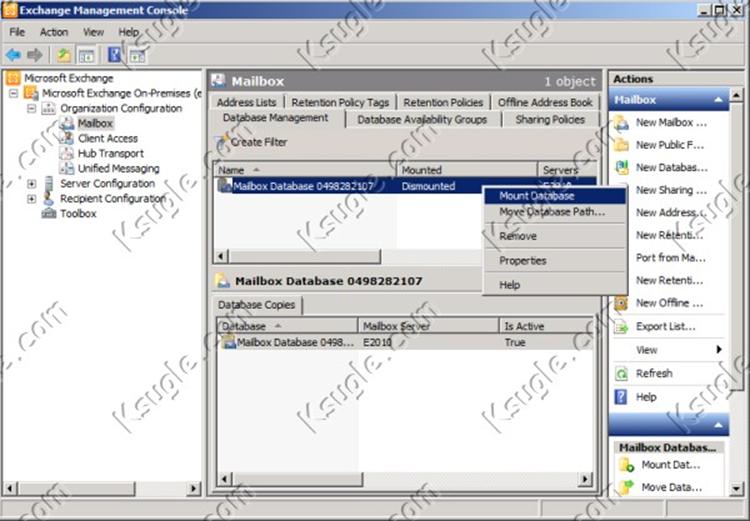
Task: Select Mailbox Database 0498282107 row
Action: tap(405, 186)
